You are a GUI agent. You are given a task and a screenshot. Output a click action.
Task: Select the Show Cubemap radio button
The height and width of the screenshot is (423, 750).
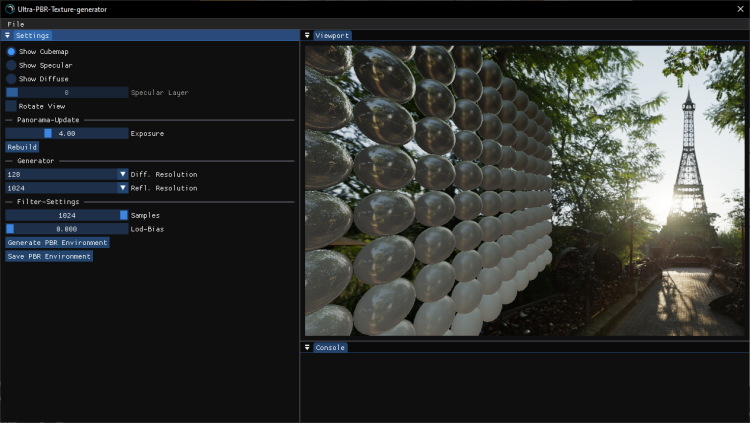[11, 51]
